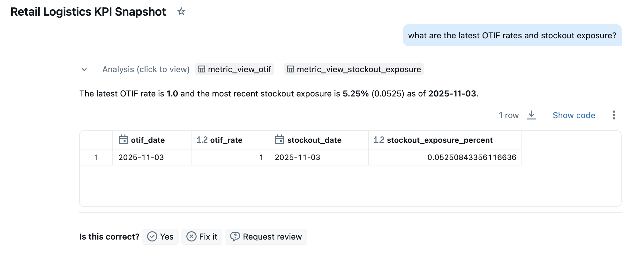Confirm the answer with Yes
Image resolution: width=644 pixels, height=260 pixels.
(x=160, y=237)
